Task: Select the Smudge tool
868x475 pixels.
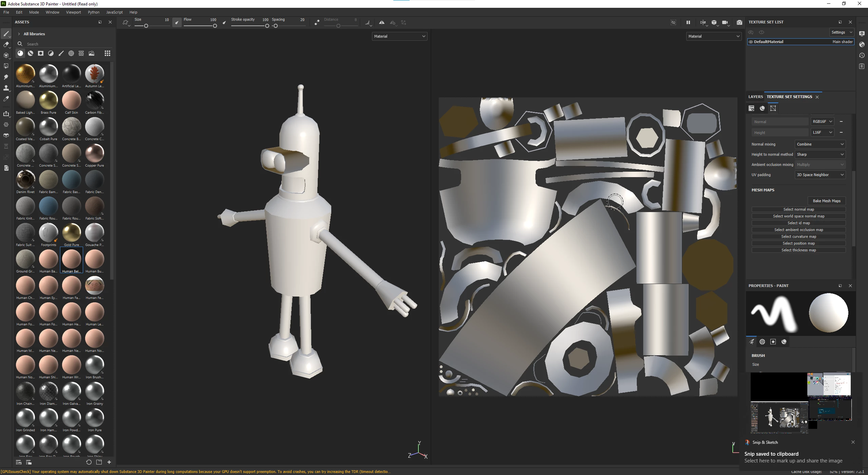Action: pyautogui.click(x=6, y=77)
